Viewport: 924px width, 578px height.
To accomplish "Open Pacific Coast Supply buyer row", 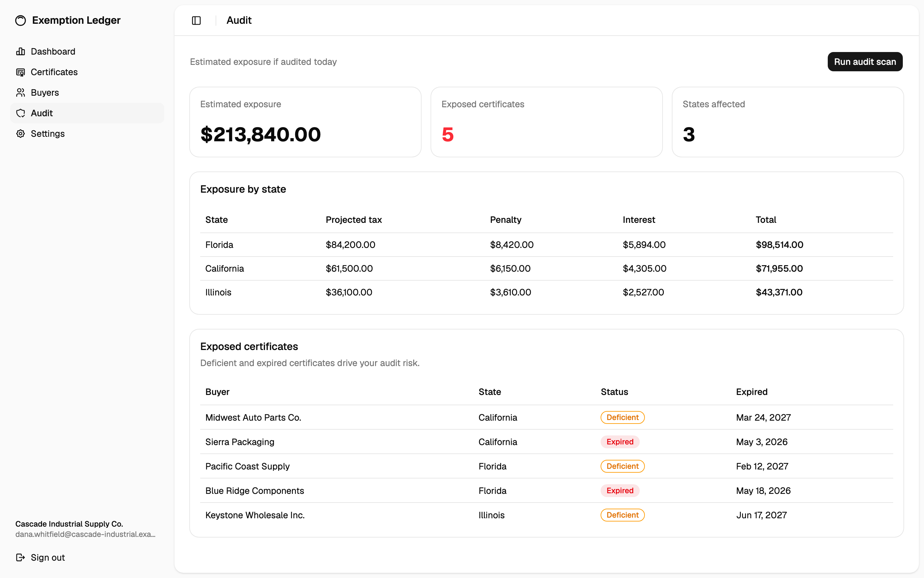I will point(546,466).
